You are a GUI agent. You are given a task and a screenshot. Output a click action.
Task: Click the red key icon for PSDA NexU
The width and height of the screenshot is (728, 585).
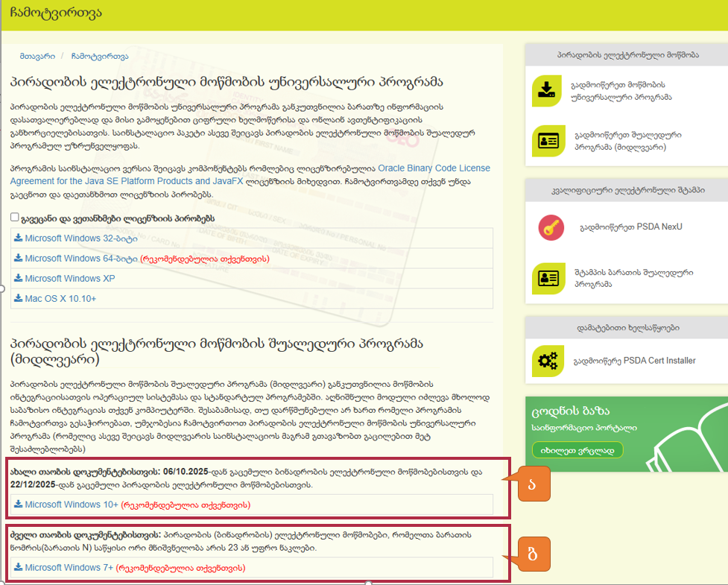point(551,227)
